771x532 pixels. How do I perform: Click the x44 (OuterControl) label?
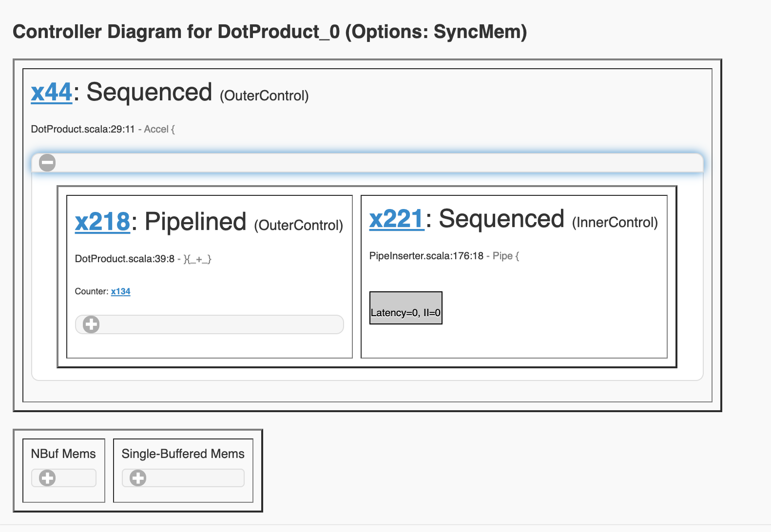point(264,95)
